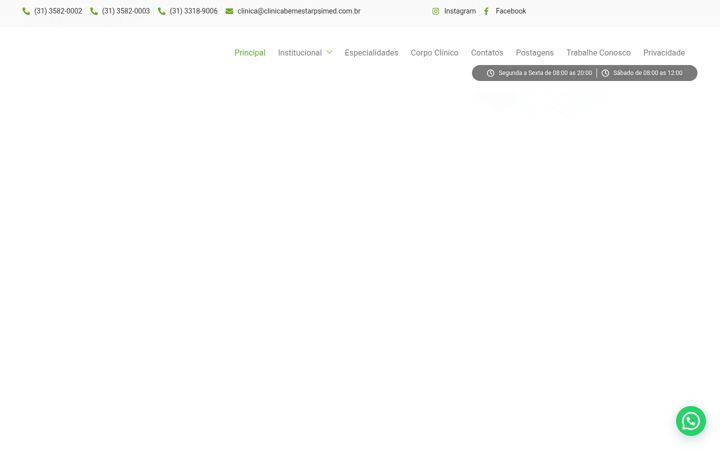Open the Institucional menu item
This screenshot has height=450, width=720.
(300, 53)
